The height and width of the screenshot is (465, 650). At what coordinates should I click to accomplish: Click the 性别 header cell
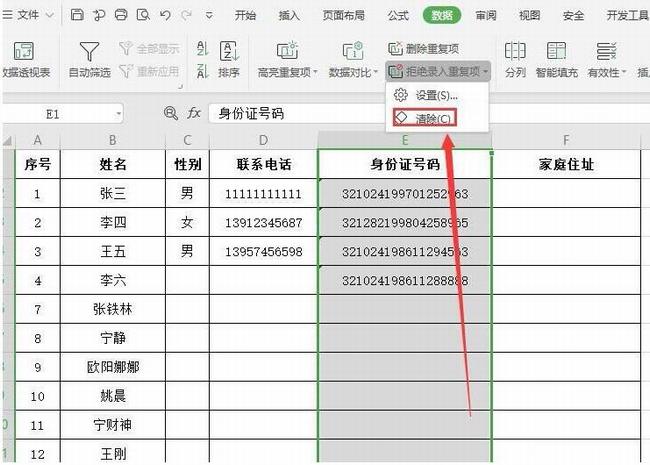(187, 165)
